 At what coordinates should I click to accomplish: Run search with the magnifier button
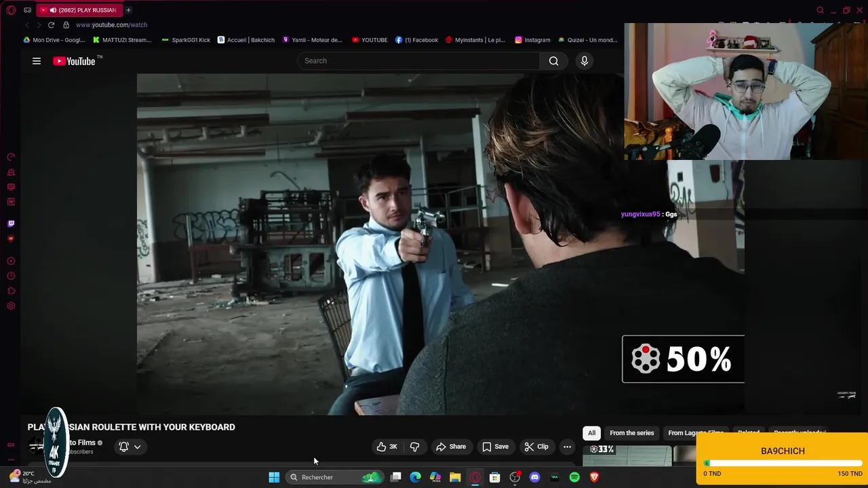(x=554, y=61)
